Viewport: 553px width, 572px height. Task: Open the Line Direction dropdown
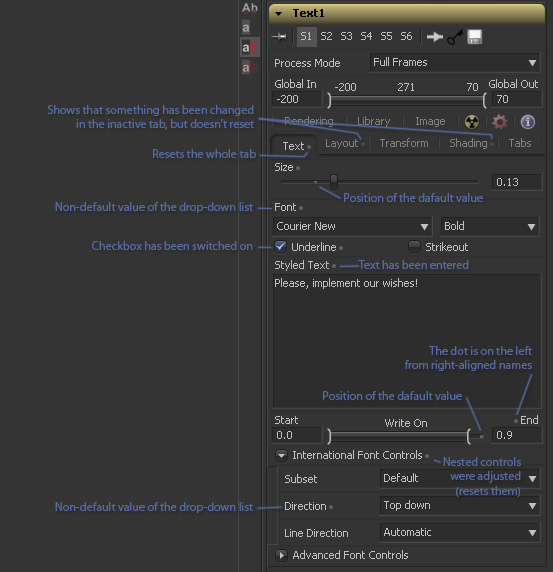click(460, 533)
